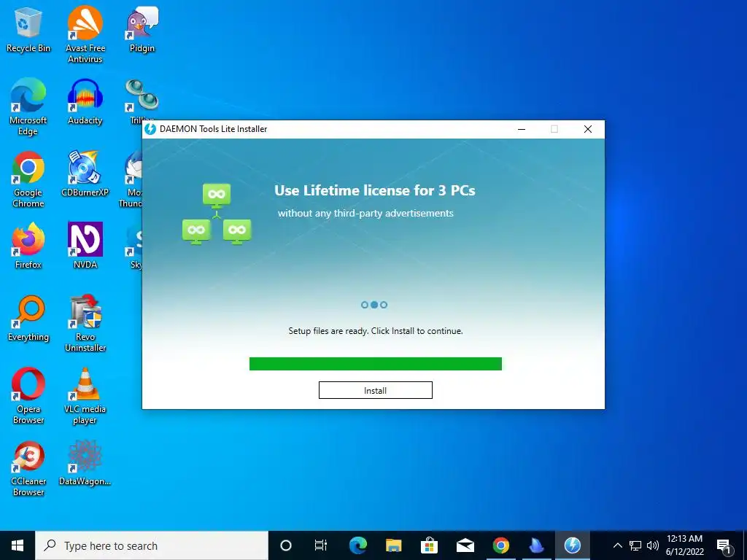Select the Opera Browser desktop shortcut
The height and width of the screenshot is (560, 747).
[x=28, y=396]
